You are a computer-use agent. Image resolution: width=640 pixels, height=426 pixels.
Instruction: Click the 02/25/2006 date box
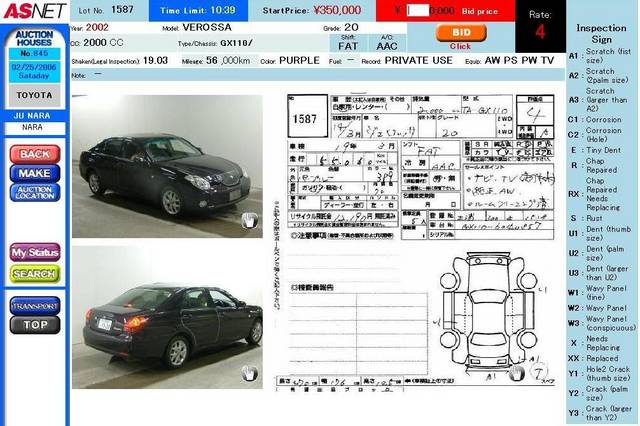click(x=34, y=71)
